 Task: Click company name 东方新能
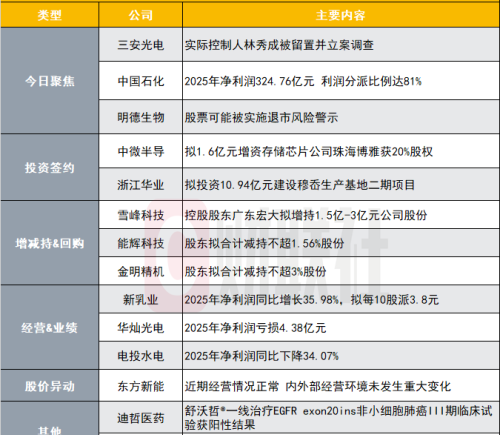141,386
